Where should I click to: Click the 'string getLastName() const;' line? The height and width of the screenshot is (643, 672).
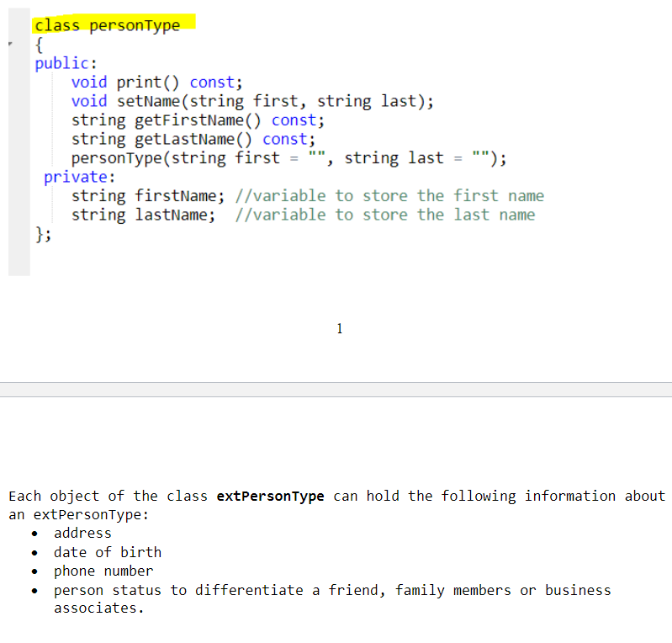[x=193, y=140]
